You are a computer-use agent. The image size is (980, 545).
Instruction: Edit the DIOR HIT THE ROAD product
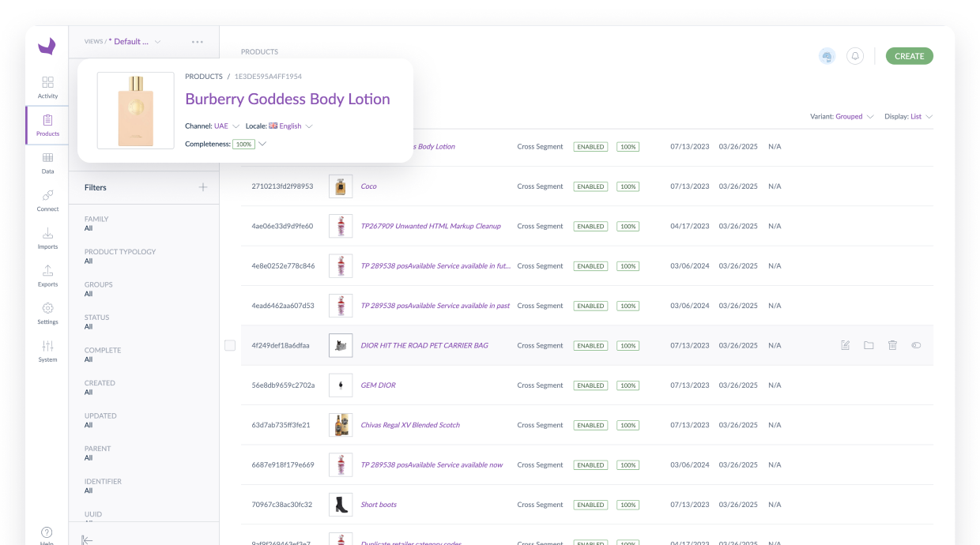click(845, 345)
